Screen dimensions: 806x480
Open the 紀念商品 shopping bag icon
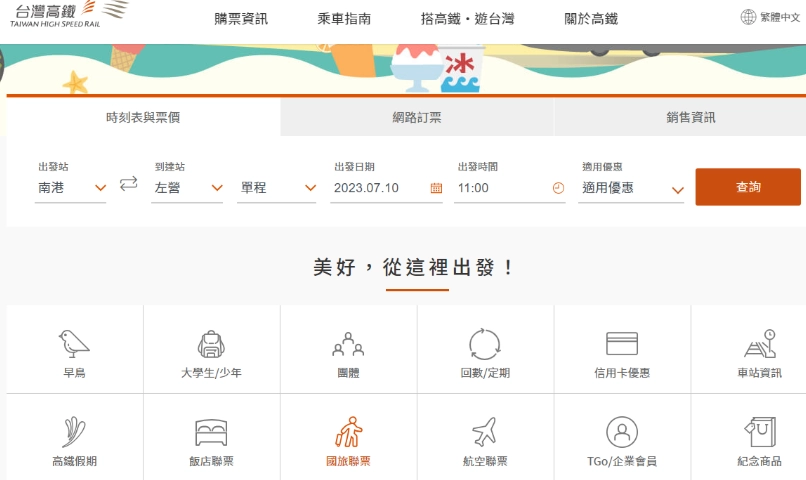point(760,432)
